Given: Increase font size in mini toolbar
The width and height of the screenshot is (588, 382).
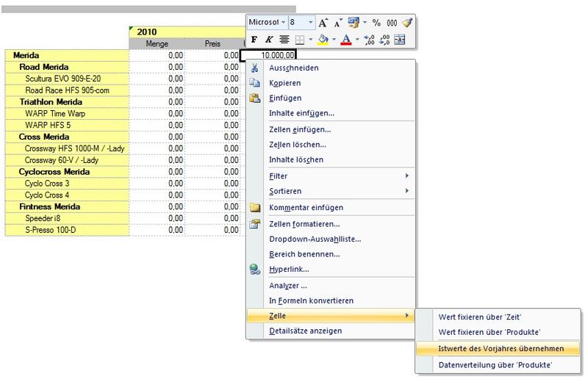Looking at the screenshot, I should pos(323,23).
